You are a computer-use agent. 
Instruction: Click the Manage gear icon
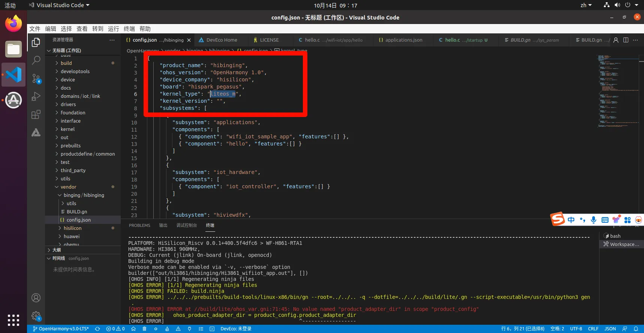click(x=36, y=316)
